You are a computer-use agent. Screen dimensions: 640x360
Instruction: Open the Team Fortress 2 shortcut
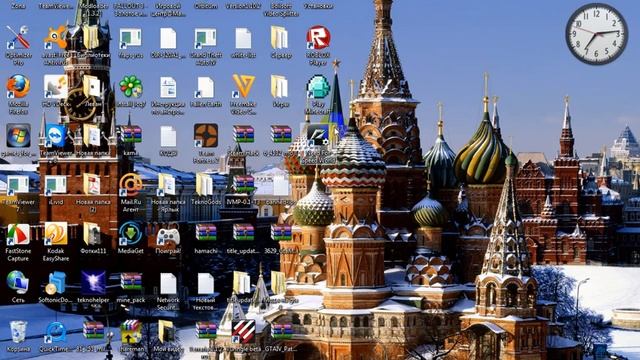206,136
